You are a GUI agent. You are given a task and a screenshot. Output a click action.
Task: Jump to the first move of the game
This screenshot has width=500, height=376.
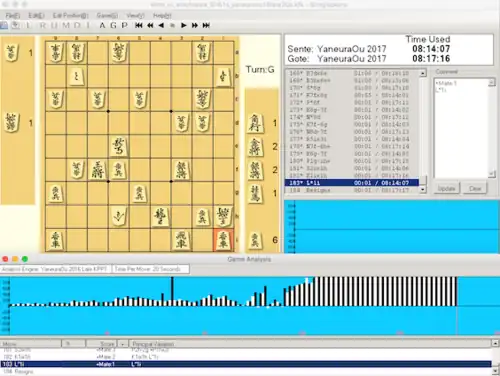pyautogui.click(x=139, y=25)
